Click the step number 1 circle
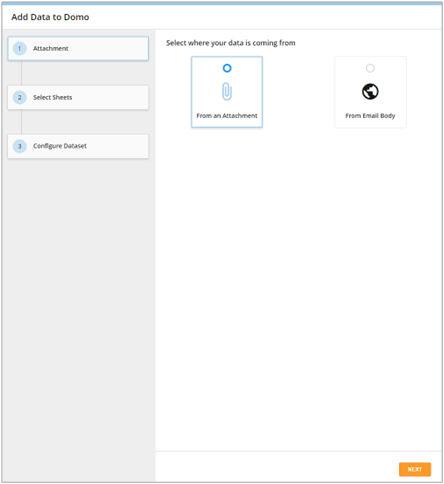Screen dimensions: 444x484 [20, 49]
